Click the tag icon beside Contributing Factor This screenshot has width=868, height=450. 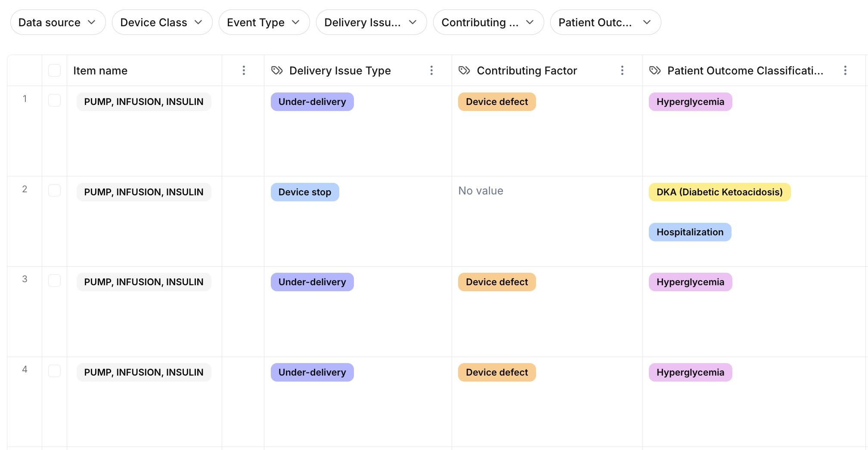(464, 71)
